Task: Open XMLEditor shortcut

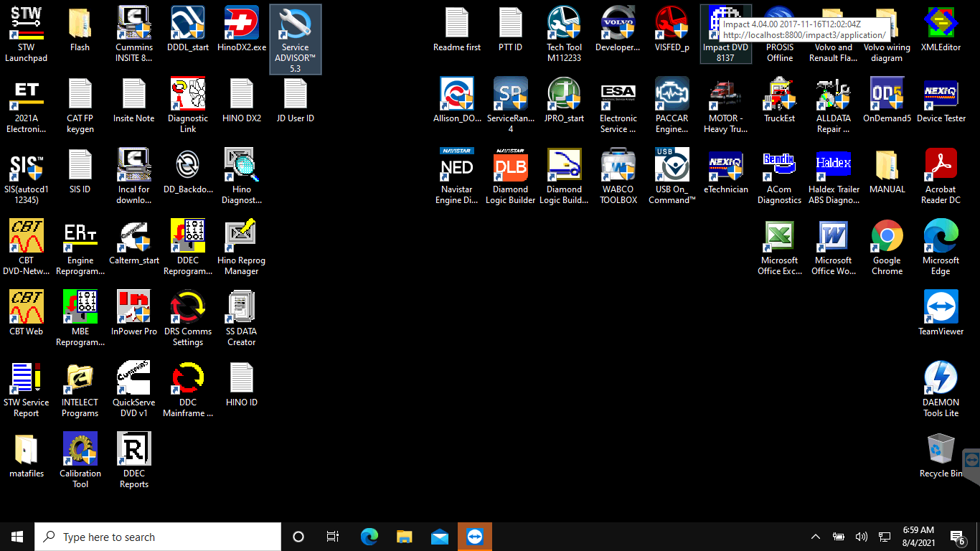Action: point(941,29)
